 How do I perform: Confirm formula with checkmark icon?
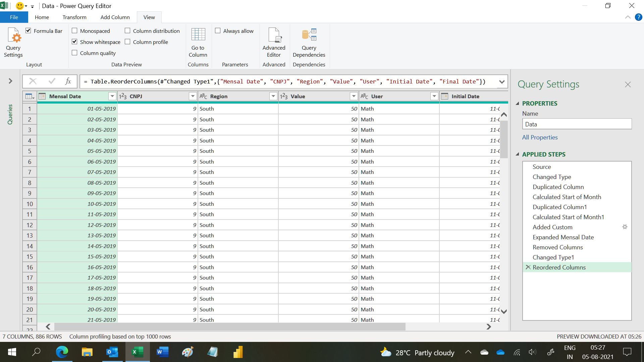(x=52, y=81)
